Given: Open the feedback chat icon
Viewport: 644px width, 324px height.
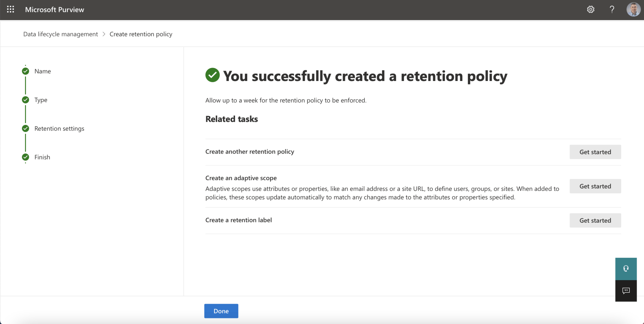Looking at the screenshot, I should tap(626, 291).
